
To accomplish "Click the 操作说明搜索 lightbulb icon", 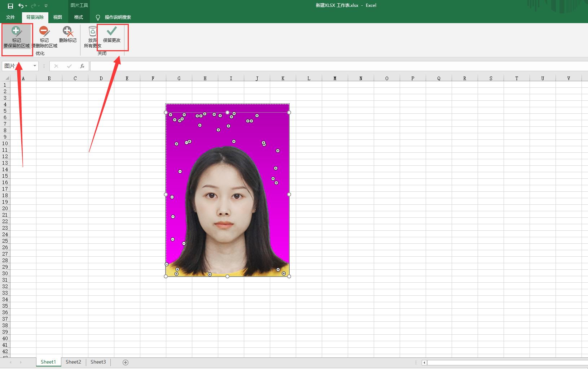I will click(97, 17).
